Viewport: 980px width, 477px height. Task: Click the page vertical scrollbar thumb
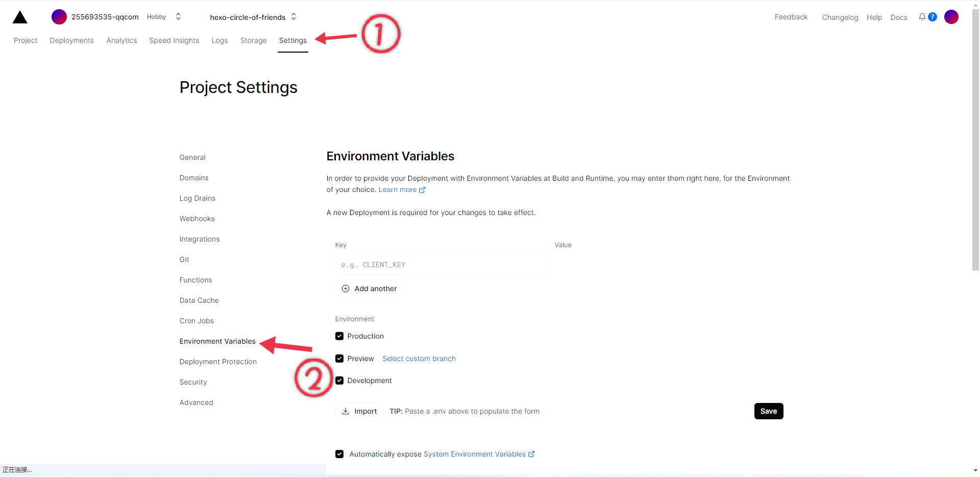(x=975, y=138)
